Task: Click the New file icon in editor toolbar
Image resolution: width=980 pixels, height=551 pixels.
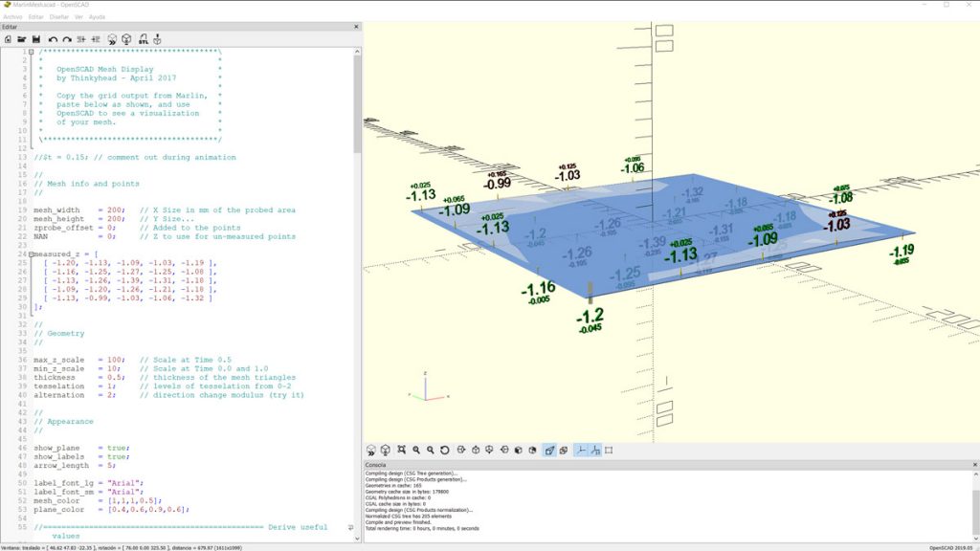Action: coord(8,39)
